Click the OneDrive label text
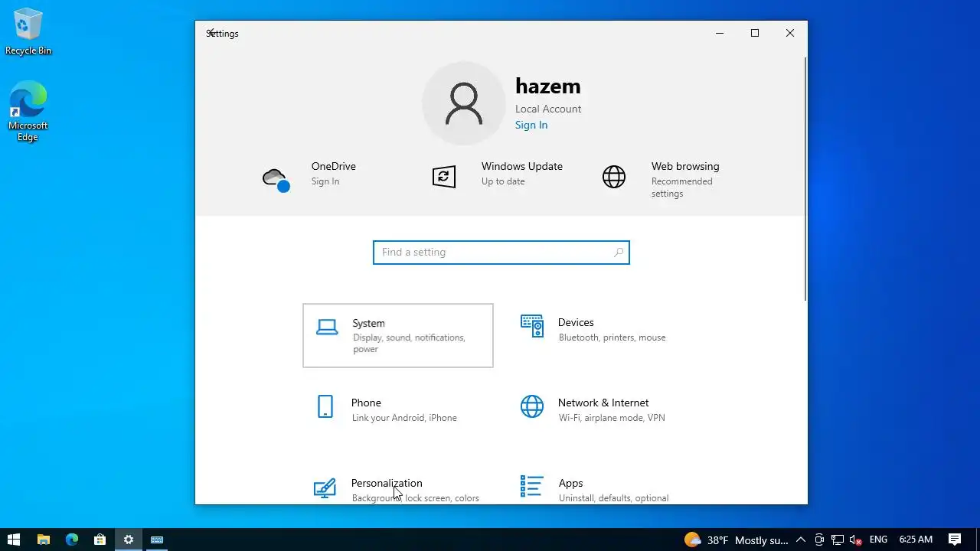Screen dimensions: 980x551 click(333, 166)
